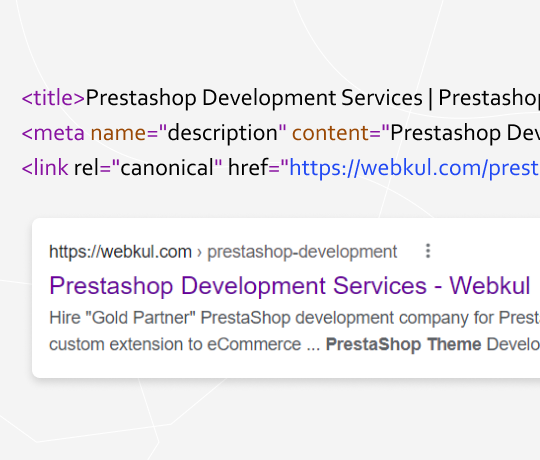Follow the canonical href webkul.com link
The image size is (540, 460).
point(414,168)
